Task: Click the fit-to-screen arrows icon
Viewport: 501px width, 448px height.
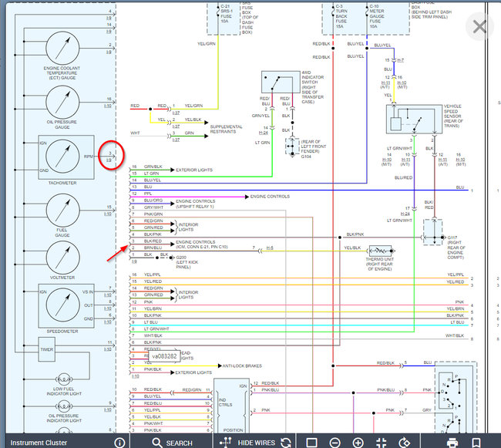Action: pyautogui.click(x=381, y=442)
